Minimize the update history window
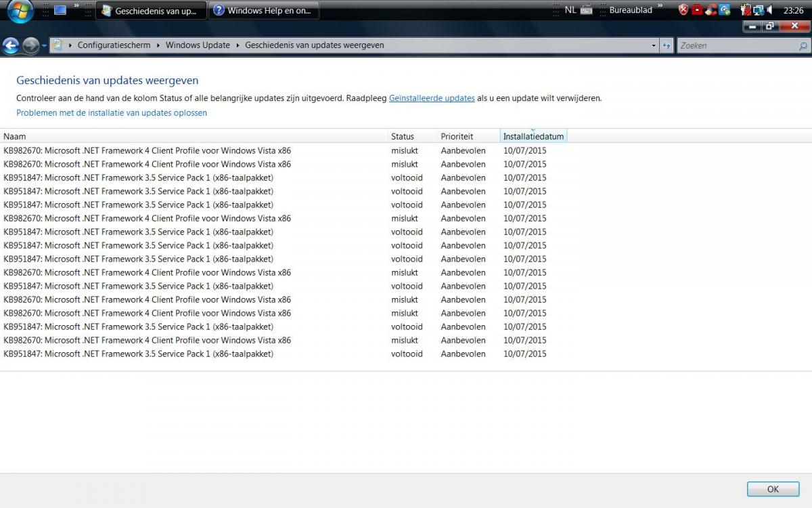This screenshot has height=508, width=812. (752, 26)
